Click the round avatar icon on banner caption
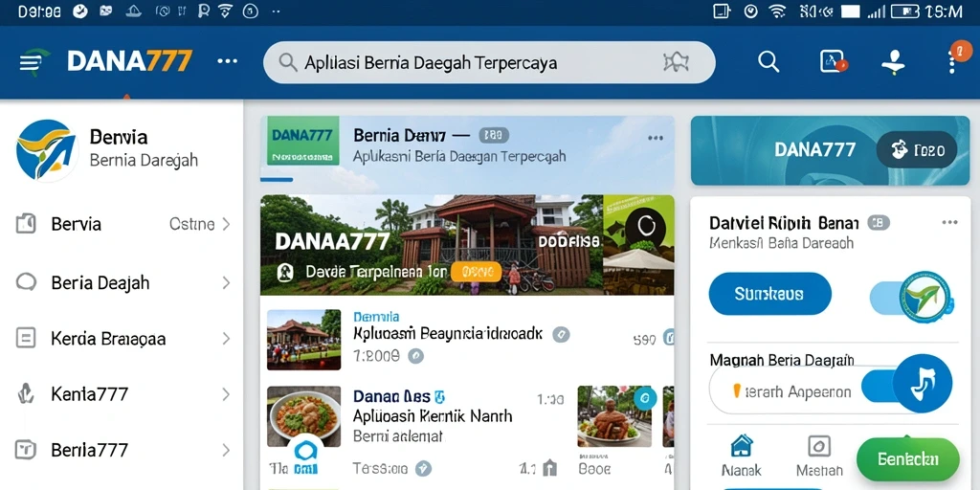The height and width of the screenshot is (490, 980). tap(285, 272)
